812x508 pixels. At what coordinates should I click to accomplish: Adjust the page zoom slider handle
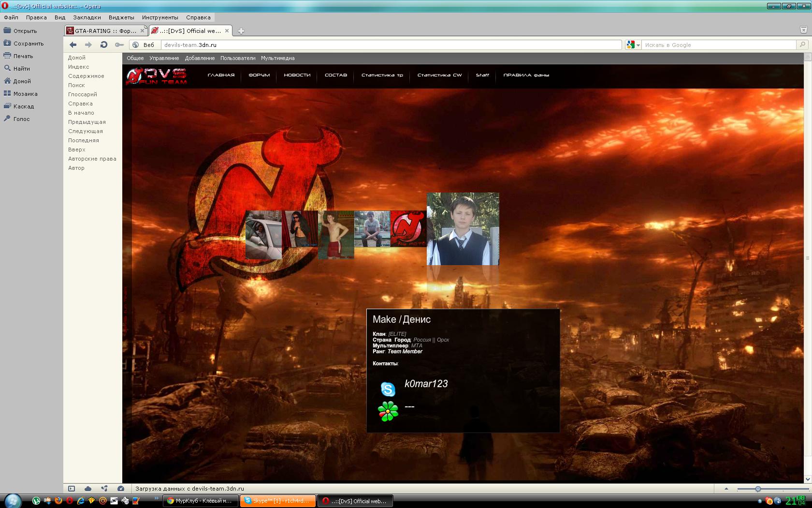click(x=758, y=489)
